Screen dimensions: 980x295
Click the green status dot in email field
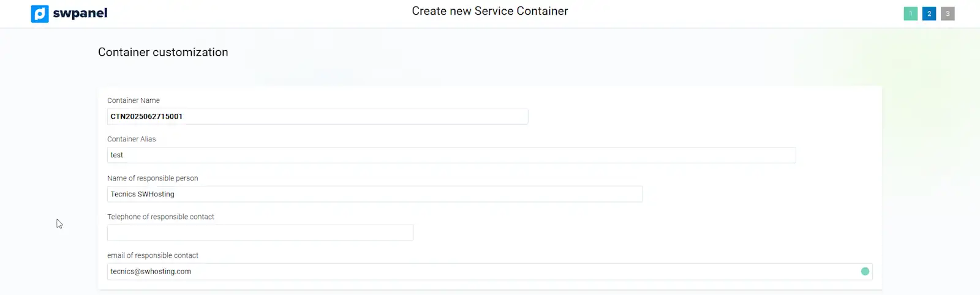pyautogui.click(x=865, y=271)
